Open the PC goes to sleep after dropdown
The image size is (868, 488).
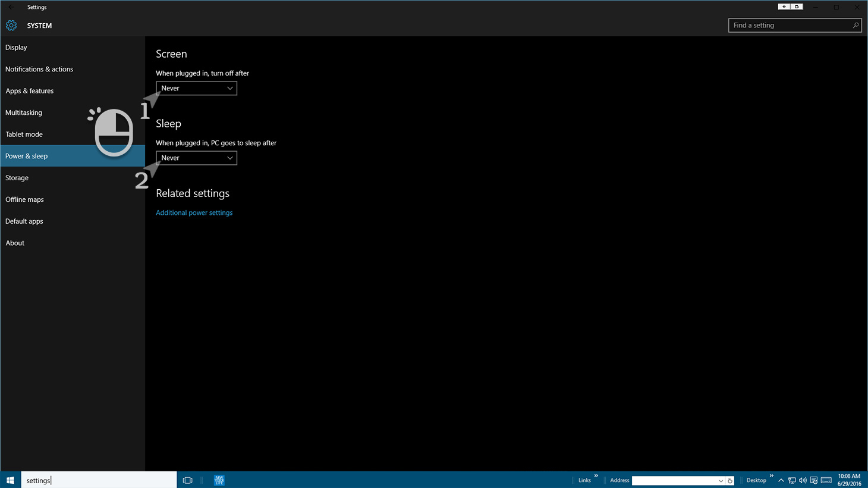point(196,158)
